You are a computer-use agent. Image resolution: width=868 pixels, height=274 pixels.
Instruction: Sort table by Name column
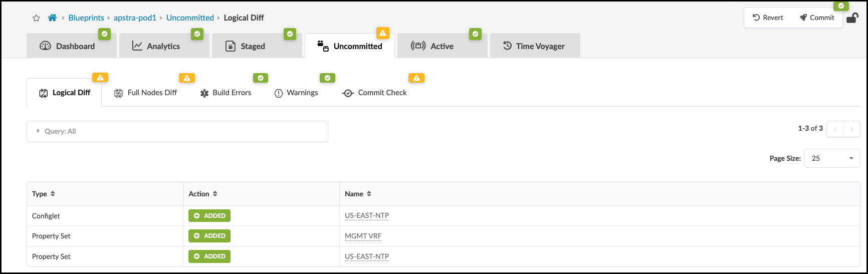[369, 194]
